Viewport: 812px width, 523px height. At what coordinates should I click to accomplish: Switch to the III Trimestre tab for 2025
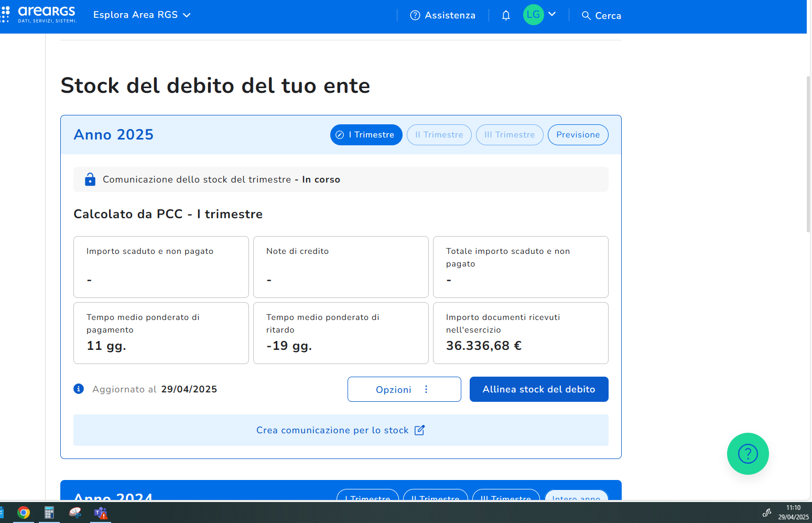point(509,135)
